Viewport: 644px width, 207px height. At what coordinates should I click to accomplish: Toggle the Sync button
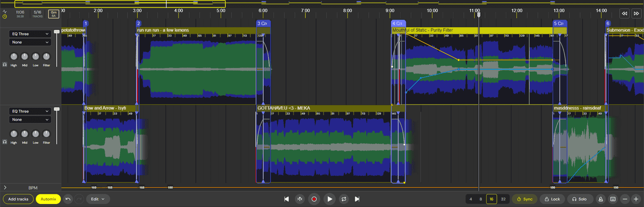coord(524,199)
